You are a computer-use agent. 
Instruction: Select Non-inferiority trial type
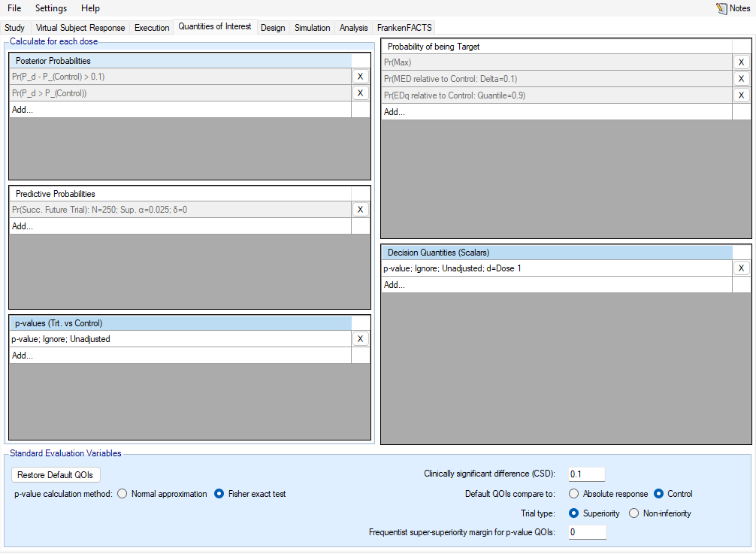[634, 513]
